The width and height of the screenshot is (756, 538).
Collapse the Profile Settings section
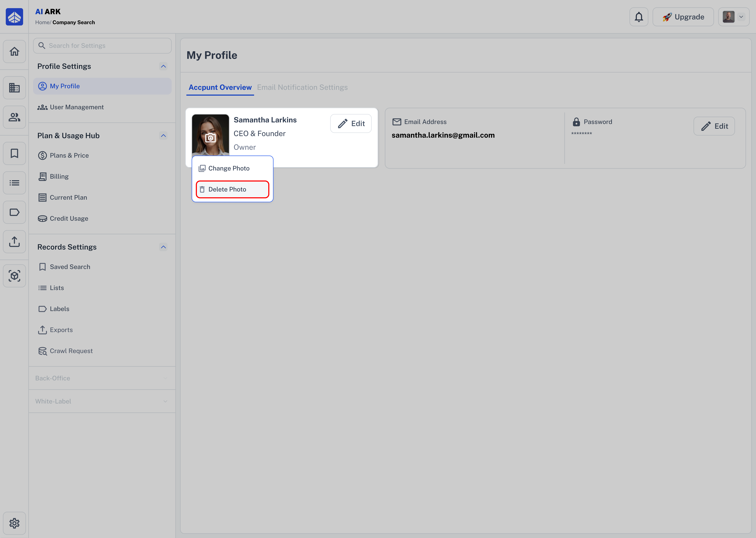click(x=163, y=66)
